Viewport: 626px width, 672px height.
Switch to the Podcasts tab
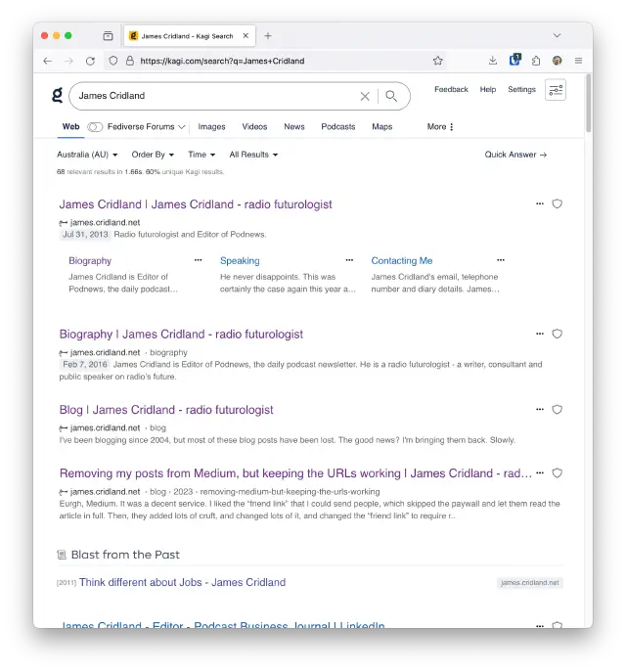337,126
